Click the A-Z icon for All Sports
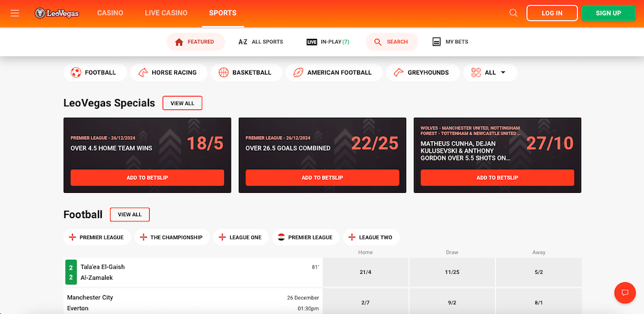The width and height of the screenshot is (644, 314). (x=243, y=42)
